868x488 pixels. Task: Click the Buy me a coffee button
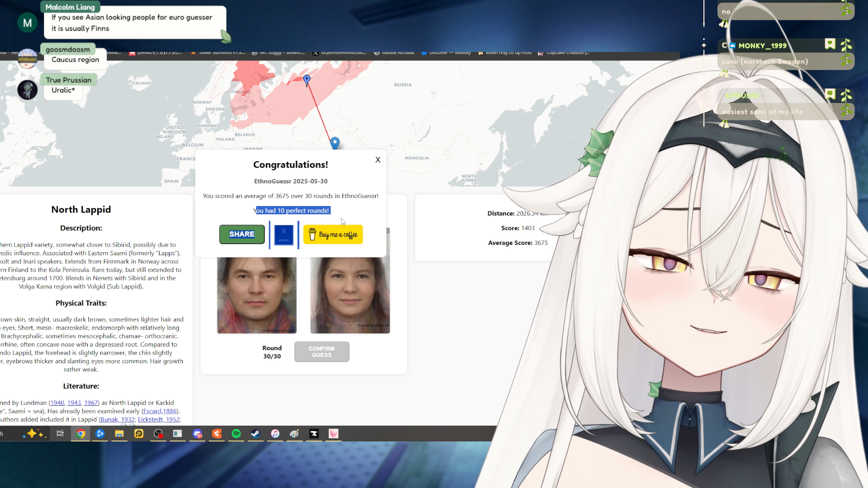[x=333, y=235]
